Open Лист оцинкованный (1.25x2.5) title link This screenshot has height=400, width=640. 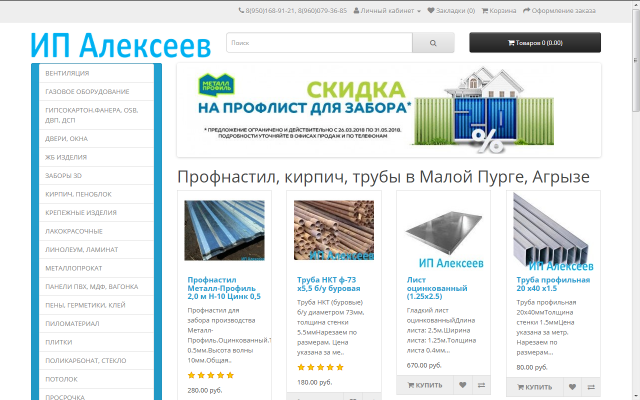click(437, 288)
